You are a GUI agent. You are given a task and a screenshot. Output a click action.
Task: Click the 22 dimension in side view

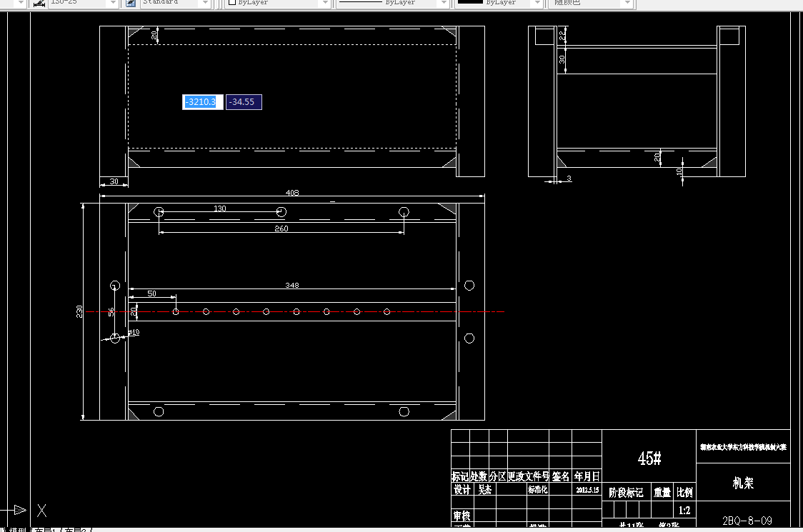click(562, 35)
